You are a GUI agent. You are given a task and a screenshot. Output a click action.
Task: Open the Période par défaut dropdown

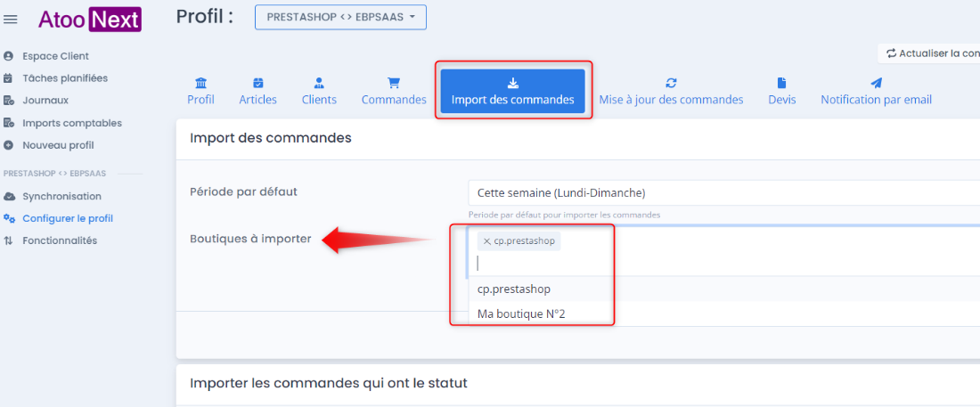(x=723, y=192)
